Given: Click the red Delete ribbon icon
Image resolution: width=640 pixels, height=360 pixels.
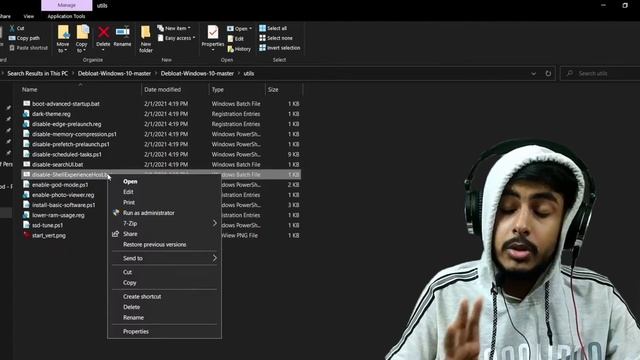Looking at the screenshot, I should pyautogui.click(x=103, y=32).
